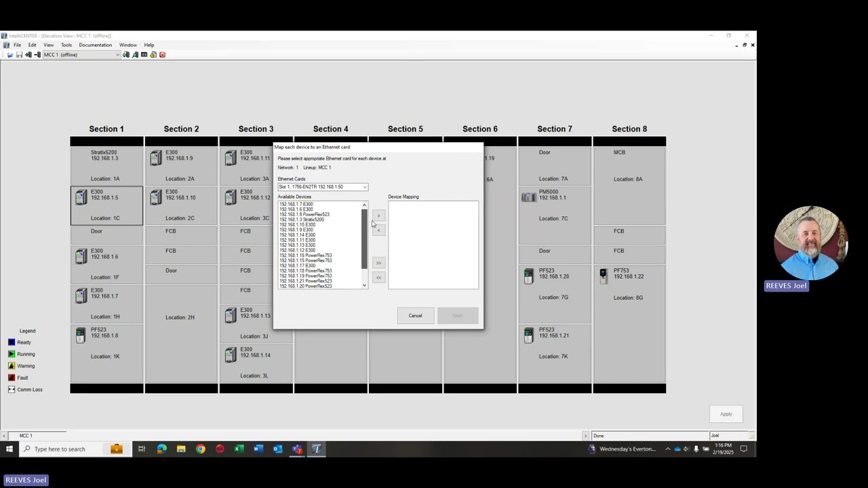Select the E300 192.168.1.9 unit icon

click(156, 158)
